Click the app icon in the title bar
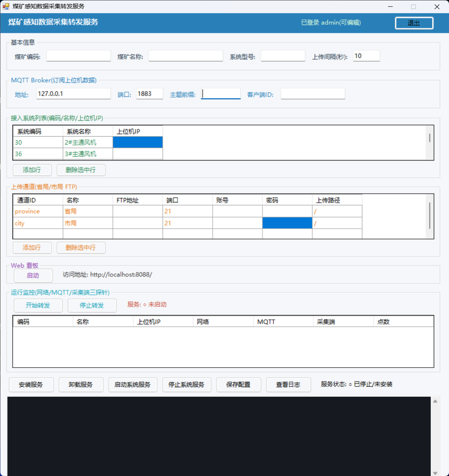This screenshot has height=476, width=449. [6, 6]
